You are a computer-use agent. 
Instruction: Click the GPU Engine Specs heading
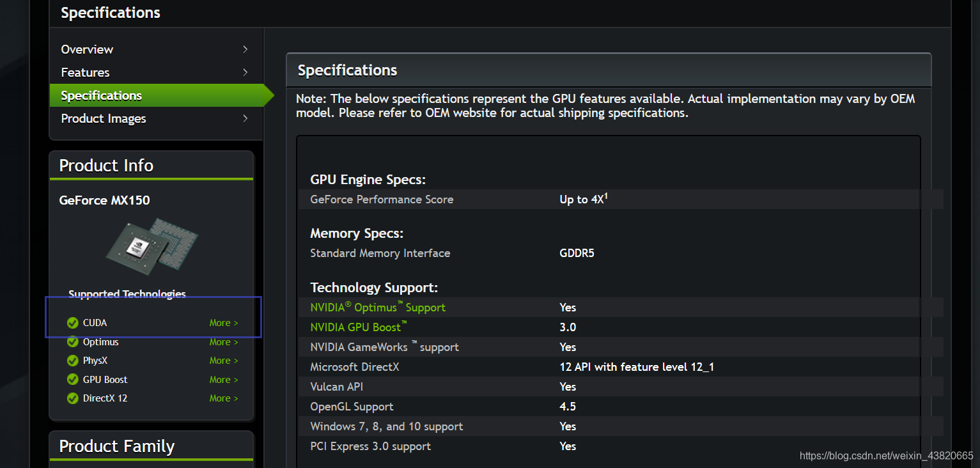368,180
